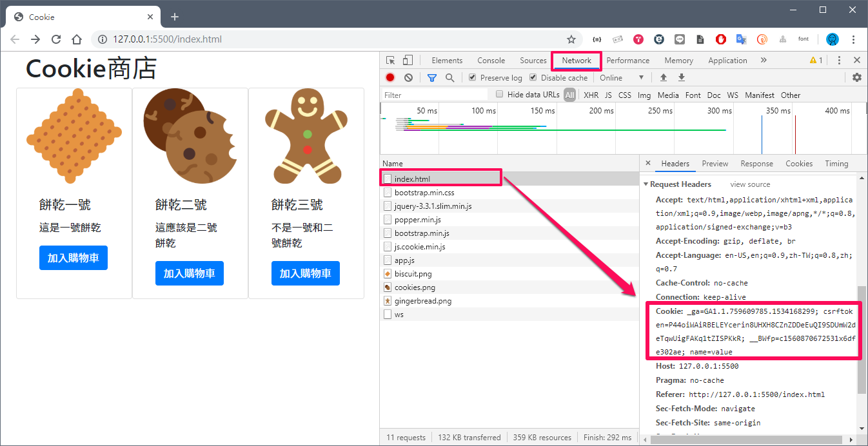Select the inspect element picker icon
This screenshot has width=868, height=446.
click(391, 61)
